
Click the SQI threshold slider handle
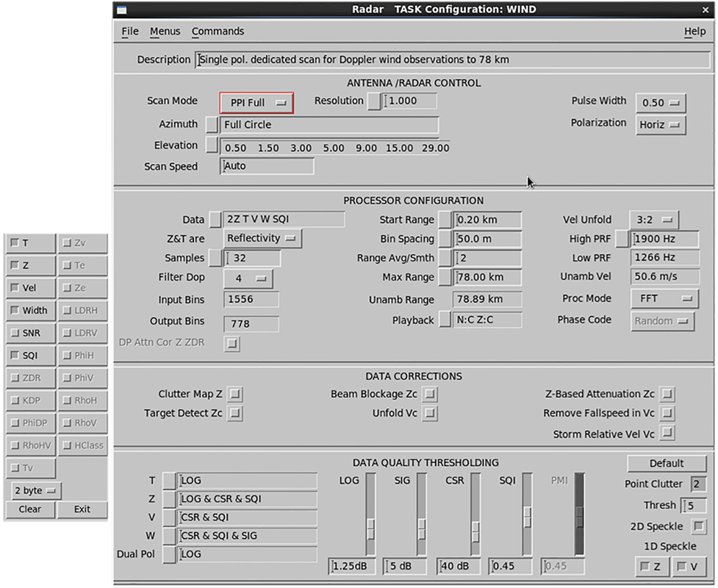click(528, 517)
